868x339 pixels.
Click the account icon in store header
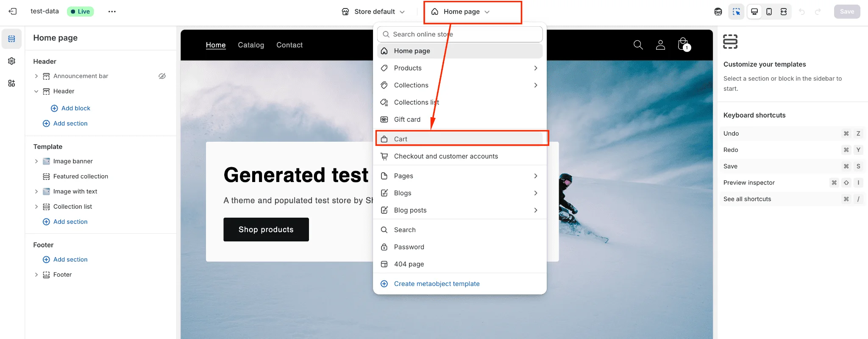pos(660,45)
